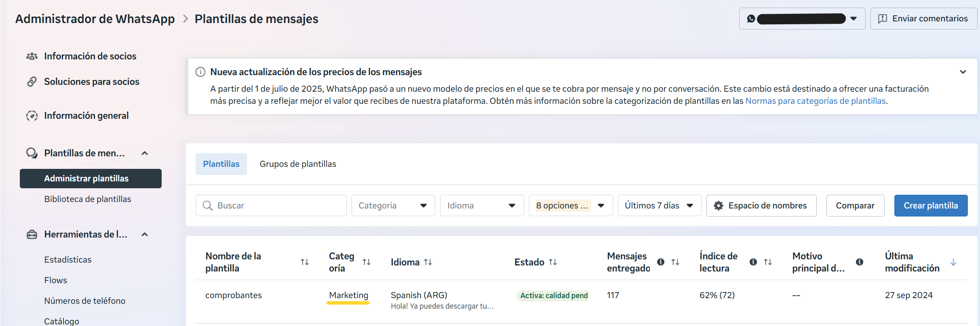Click the Herramientas toolbox icon
This screenshot has width=980, height=326.
pos(32,234)
